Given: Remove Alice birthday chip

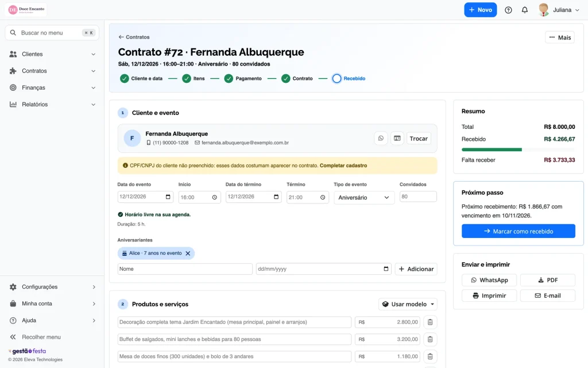Looking at the screenshot, I should 188,254.
